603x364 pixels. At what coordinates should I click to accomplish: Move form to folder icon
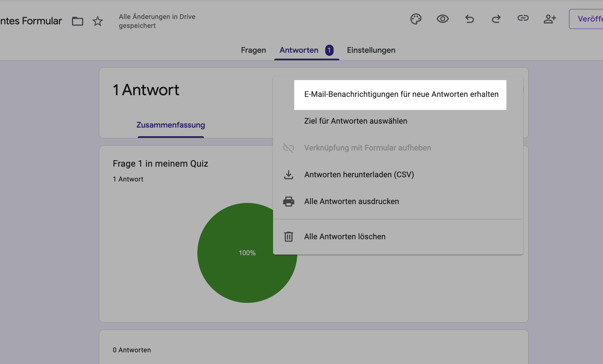tap(78, 21)
